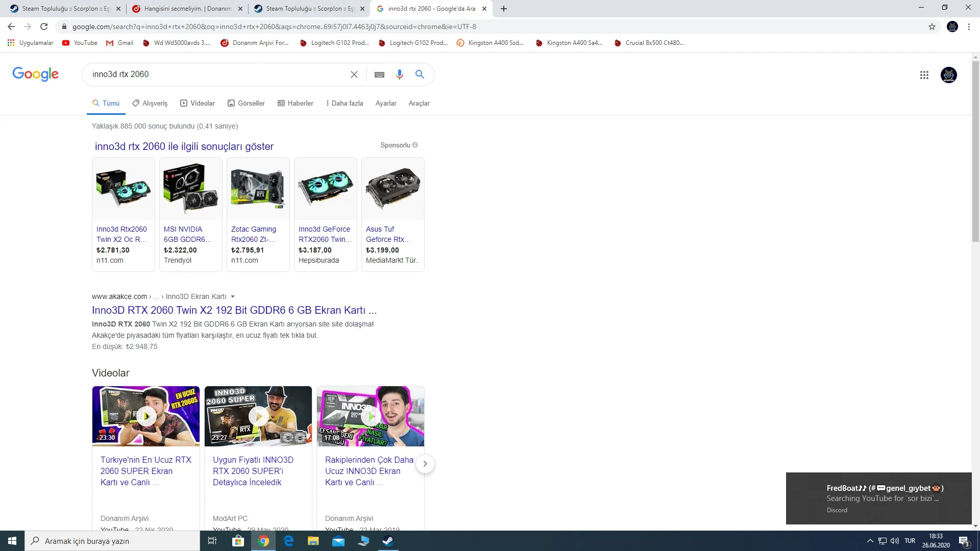The height and width of the screenshot is (551, 980).
Task: Open the Ayarlar search settings
Action: (x=386, y=103)
